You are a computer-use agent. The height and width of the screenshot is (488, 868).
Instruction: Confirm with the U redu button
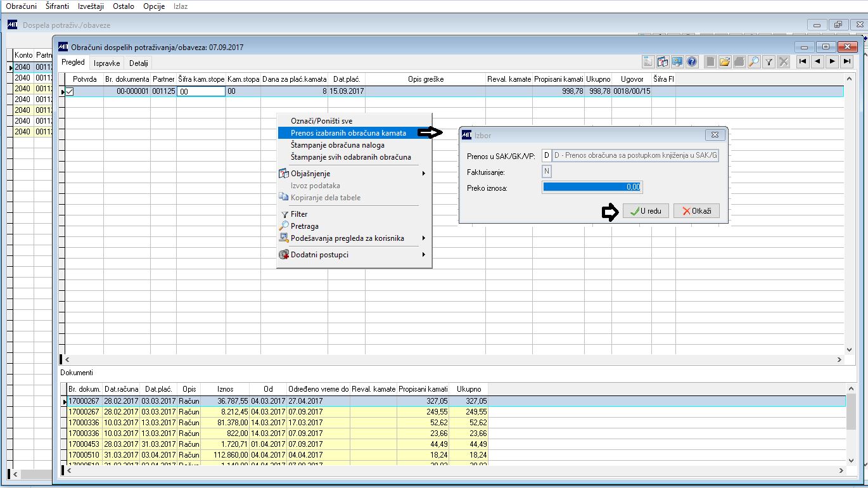[646, 212]
